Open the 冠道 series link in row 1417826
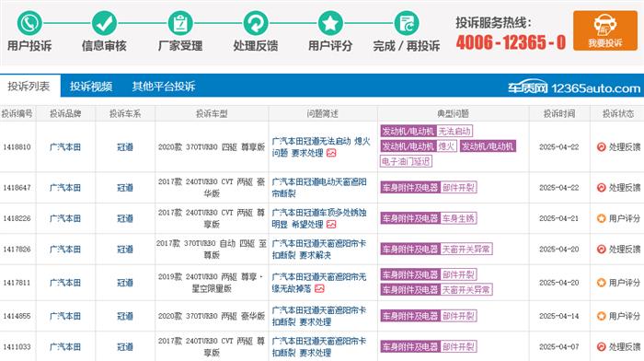The height and width of the screenshot is (361, 644). pyautogui.click(x=125, y=250)
